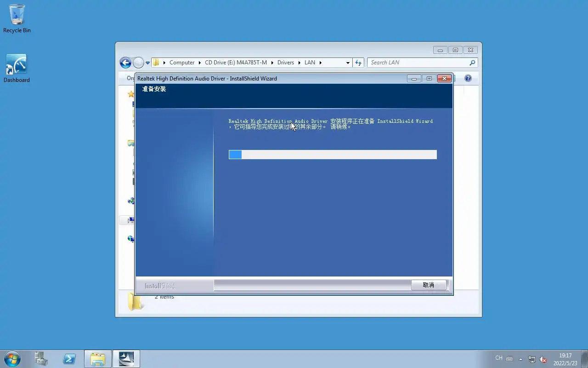Click the installation progress bar
The image size is (588, 368).
[x=333, y=155]
